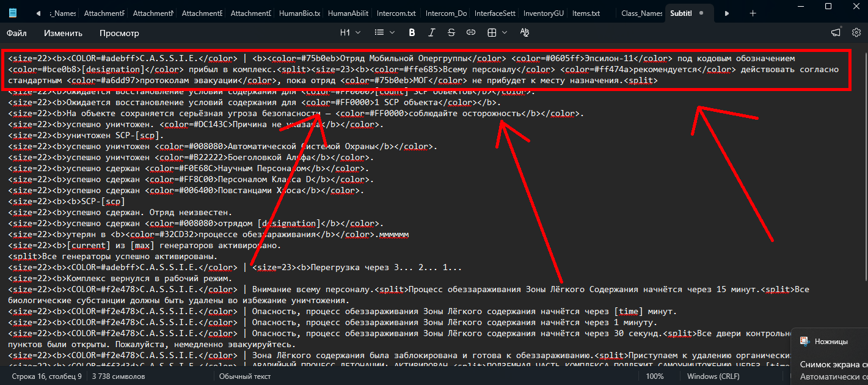Switch to the Items.txt tab

tap(586, 13)
